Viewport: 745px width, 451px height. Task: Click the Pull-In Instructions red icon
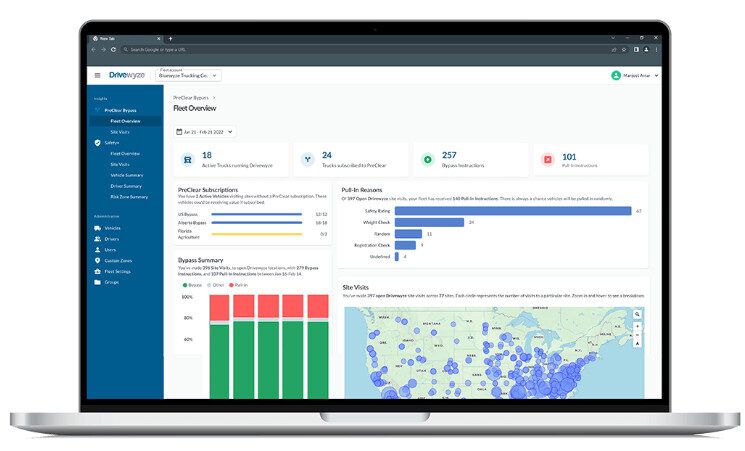click(547, 158)
